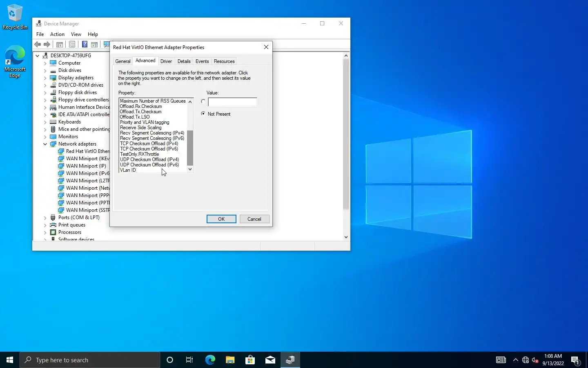Select the Value radio button
This screenshot has width=588, height=368.
203,101
